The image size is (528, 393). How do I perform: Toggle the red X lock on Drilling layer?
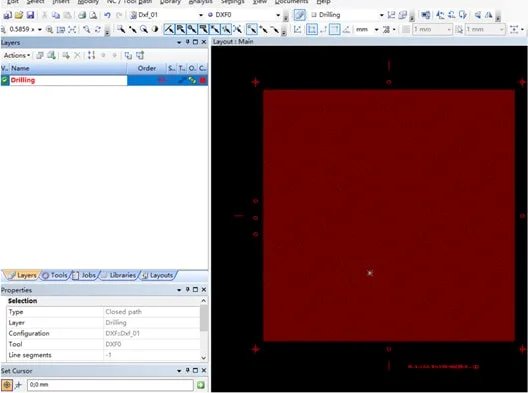162,80
